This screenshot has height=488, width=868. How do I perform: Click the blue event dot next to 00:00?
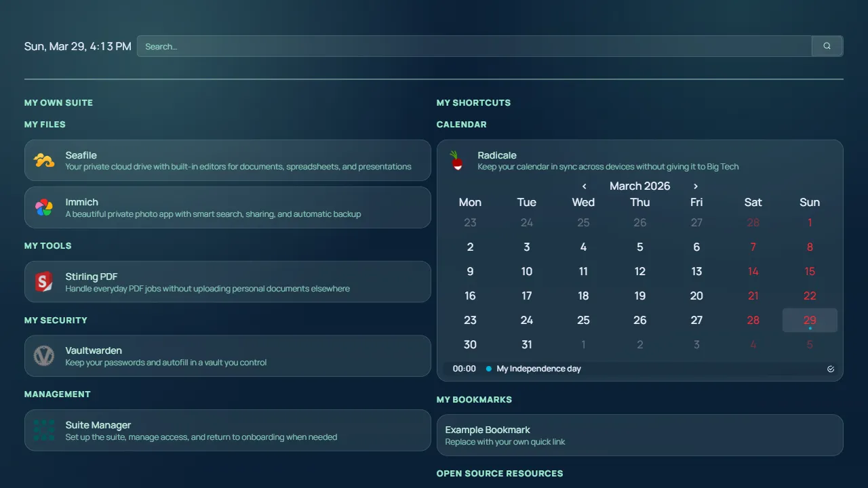[x=488, y=369]
